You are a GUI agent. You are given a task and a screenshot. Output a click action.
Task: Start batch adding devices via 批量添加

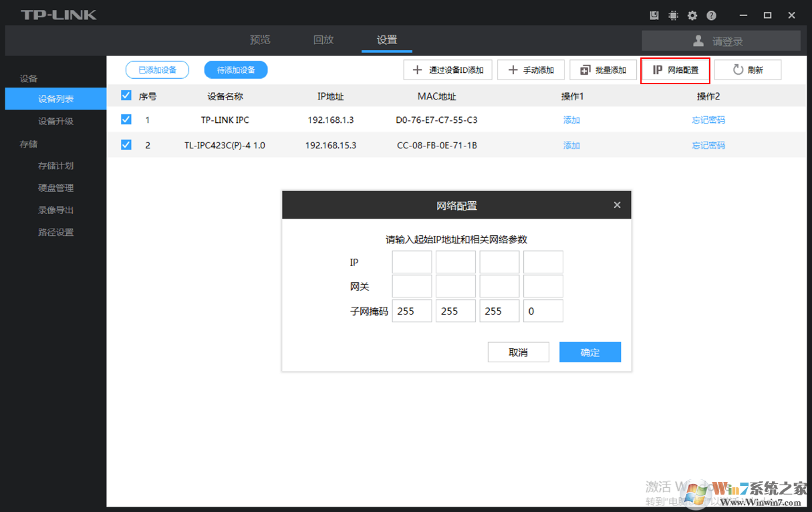tap(603, 70)
